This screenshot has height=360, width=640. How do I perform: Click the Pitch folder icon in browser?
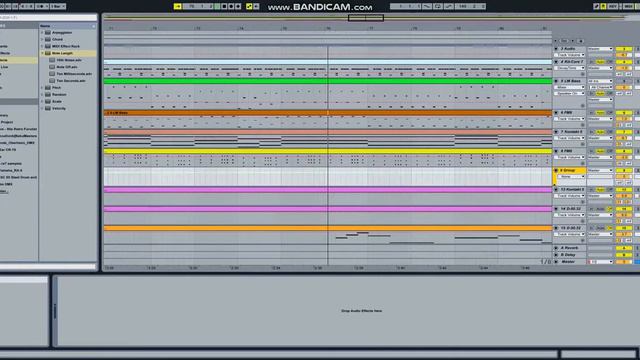pyautogui.click(x=48, y=87)
